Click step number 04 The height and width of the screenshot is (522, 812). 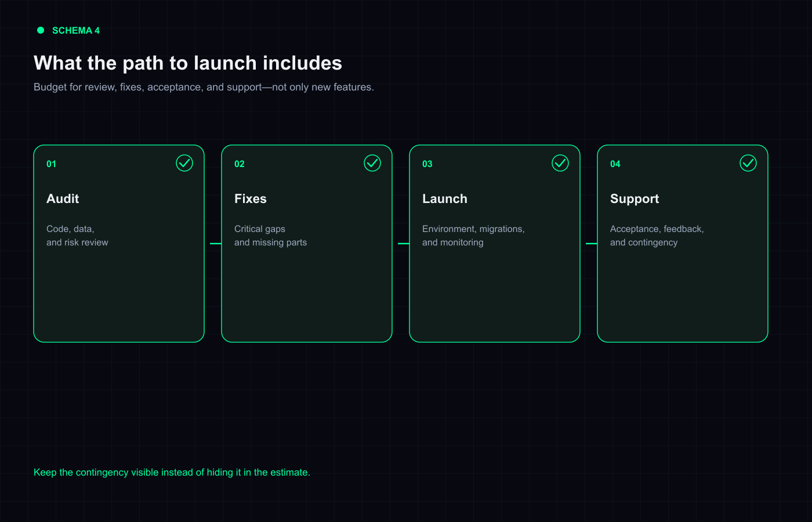(x=615, y=164)
